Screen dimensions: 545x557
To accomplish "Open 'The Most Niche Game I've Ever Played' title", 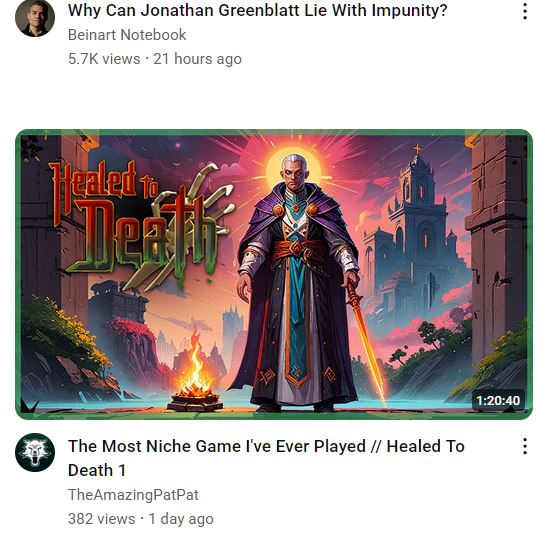I will (266, 458).
